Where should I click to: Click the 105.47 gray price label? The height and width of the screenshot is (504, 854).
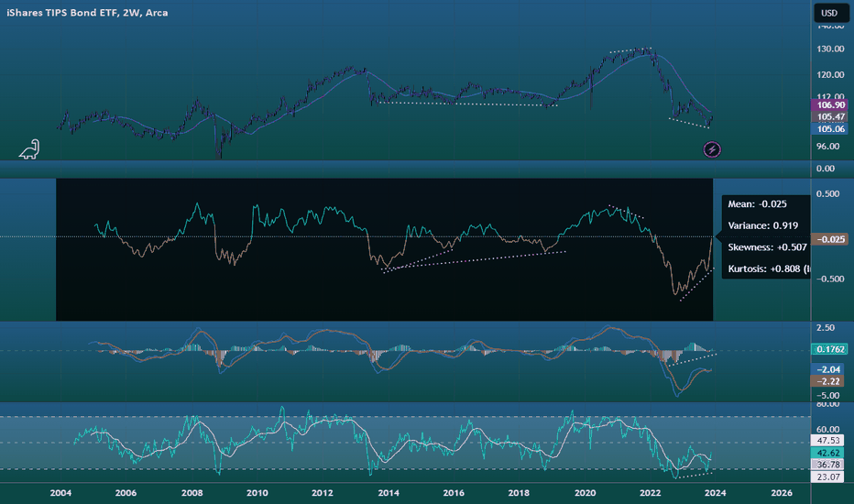(829, 116)
